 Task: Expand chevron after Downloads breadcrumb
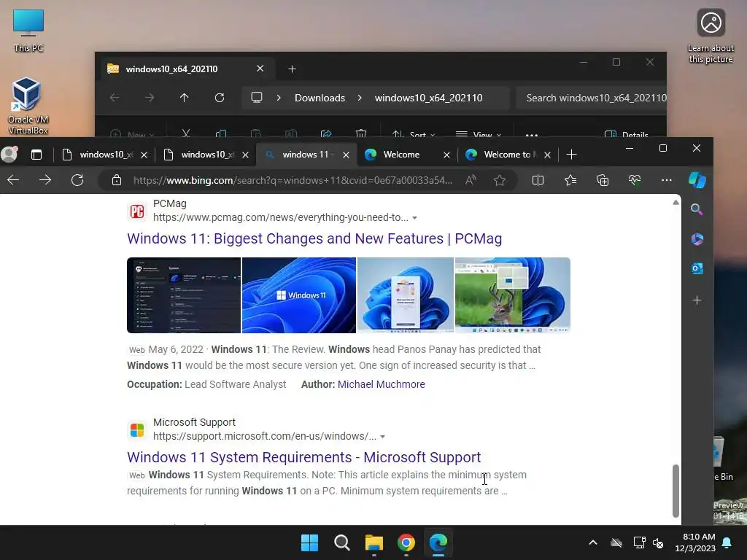[x=360, y=98]
